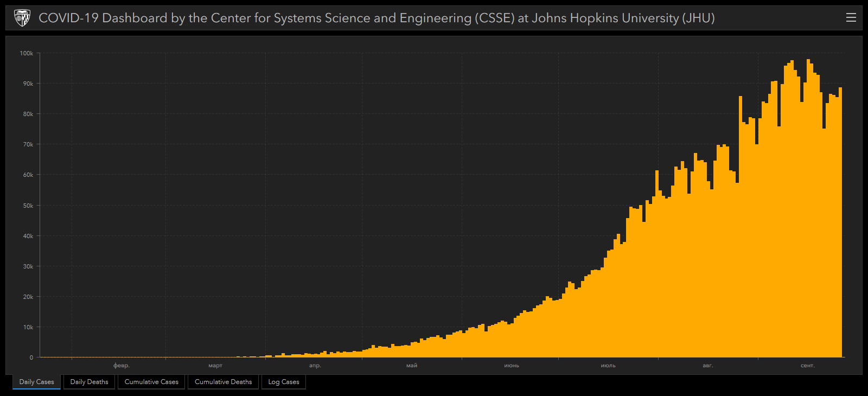868x396 pixels.
Task: Click the март x-axis month label
Action: click(x=215, y=366)
